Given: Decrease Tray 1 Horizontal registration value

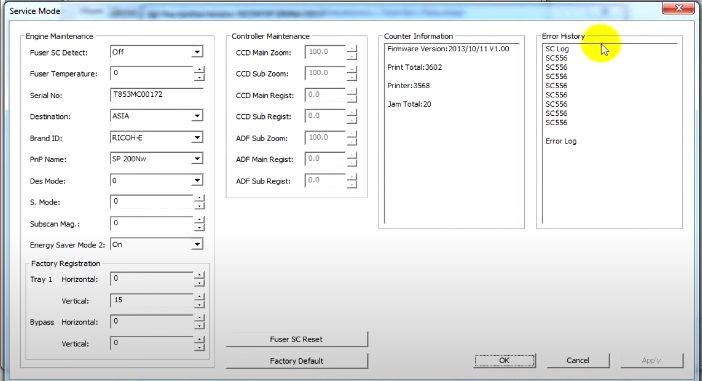Looking at the screenshot, I should [199, 283].
